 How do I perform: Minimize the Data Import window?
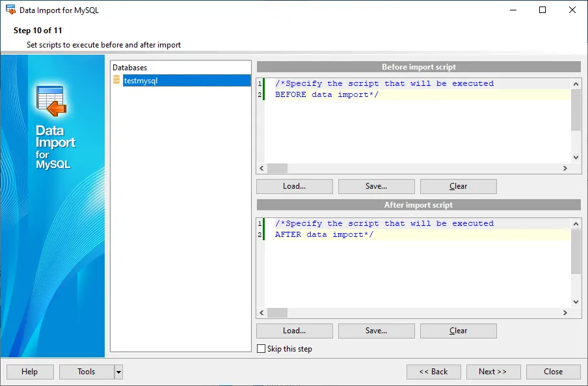513,10
